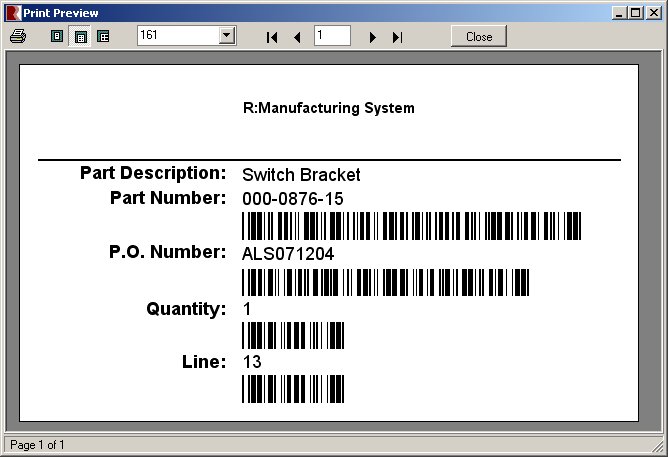The width and height of the screenshot is (668, 457).
Task: Click the part number 000-0876-15
Action: 293,199
